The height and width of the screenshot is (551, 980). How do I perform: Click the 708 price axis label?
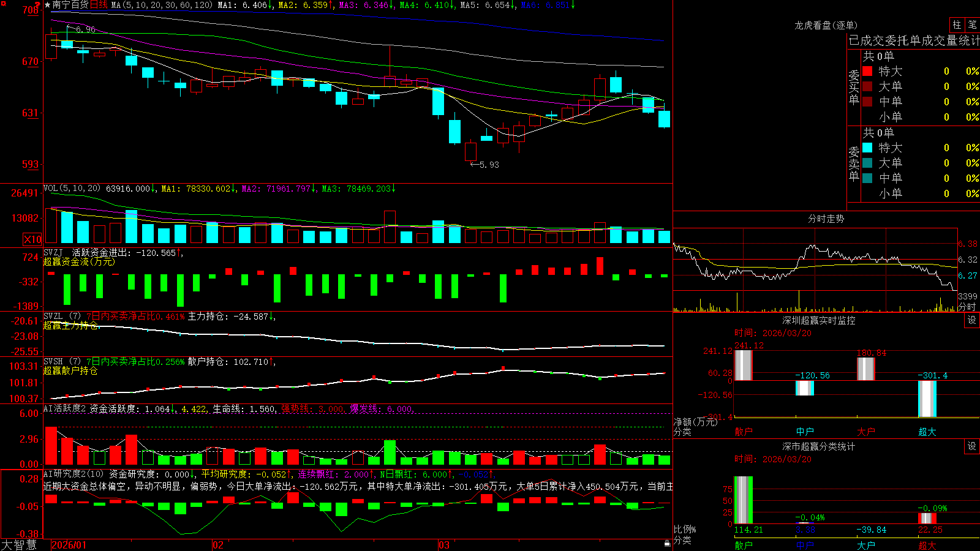pos(29,10)
